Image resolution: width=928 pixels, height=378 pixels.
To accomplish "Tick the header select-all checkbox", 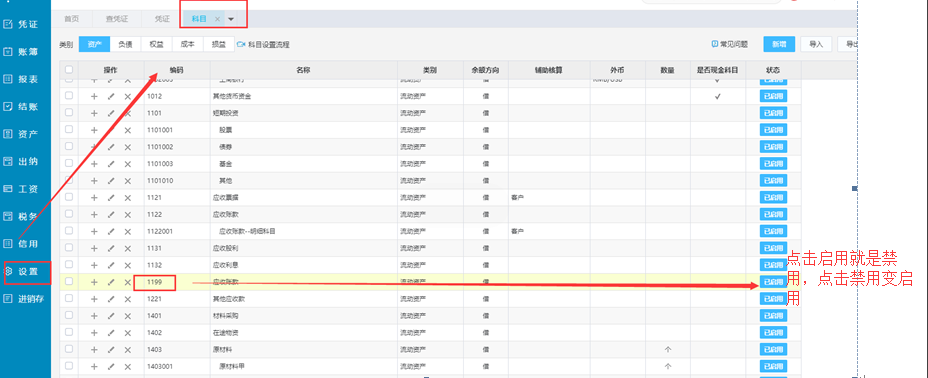I will 69,70.
